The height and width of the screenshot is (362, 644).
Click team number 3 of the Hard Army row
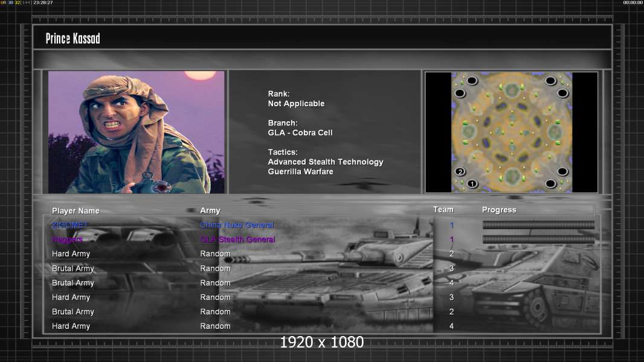pyautogui.click(x=452, y=297)
